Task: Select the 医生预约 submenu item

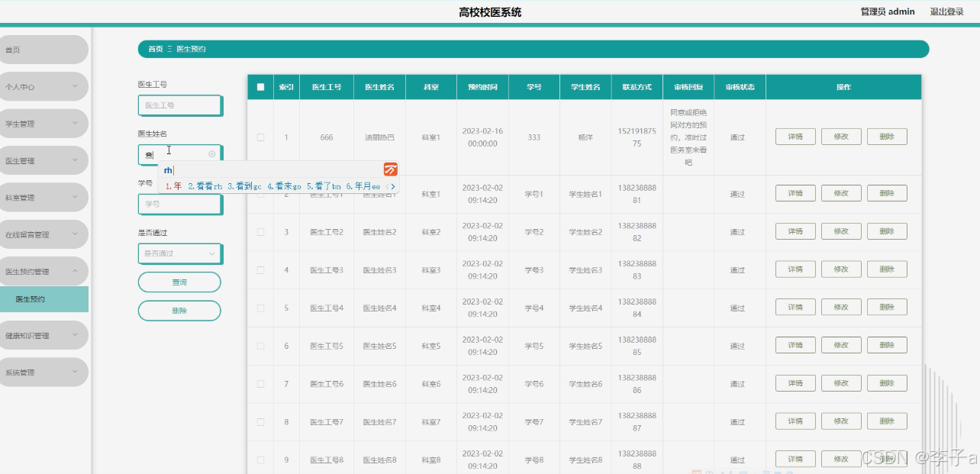Action: (44, 299)
